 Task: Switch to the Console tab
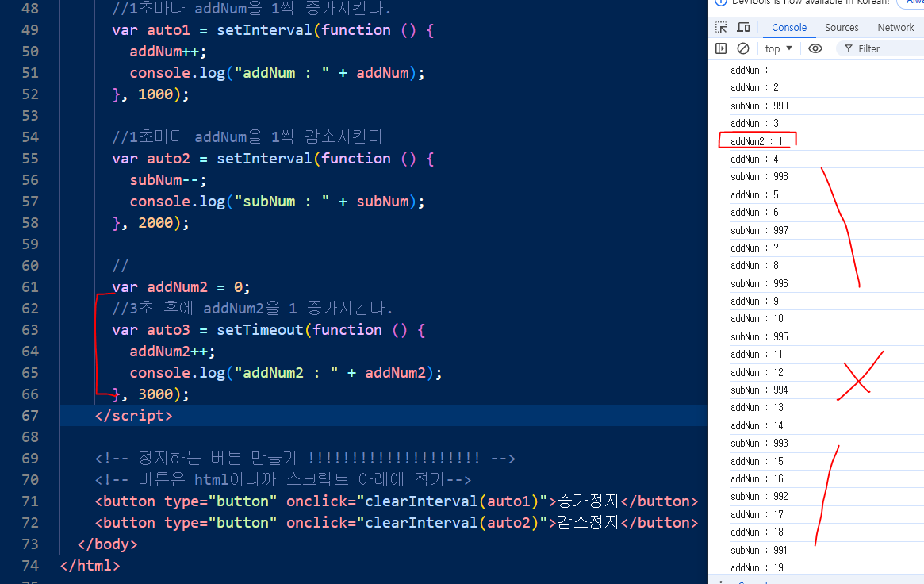[x=789, y=27]
